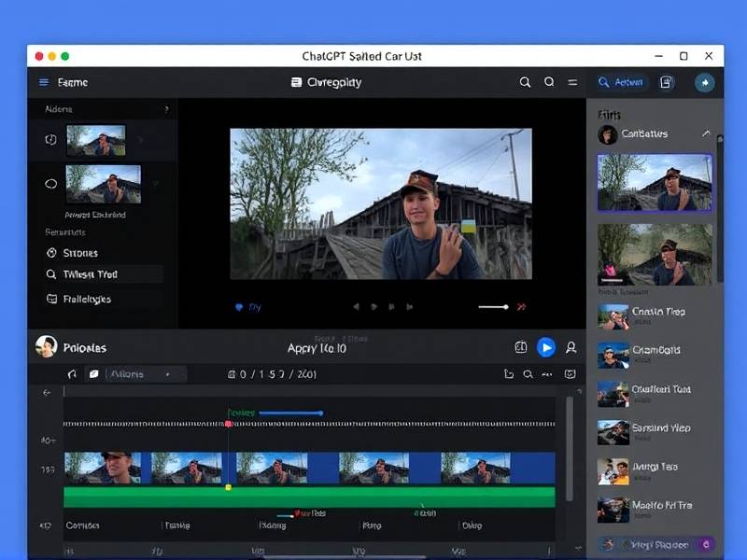The height and width of the screenshot is (560, 747).
Task: Toggle the circle icon beside the second clip
Action: click(x=51, y=184)
